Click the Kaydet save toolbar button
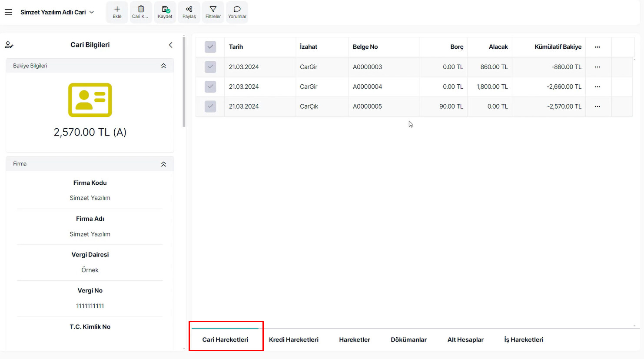The height and width of the screenshot is (359, 644). 165,12
